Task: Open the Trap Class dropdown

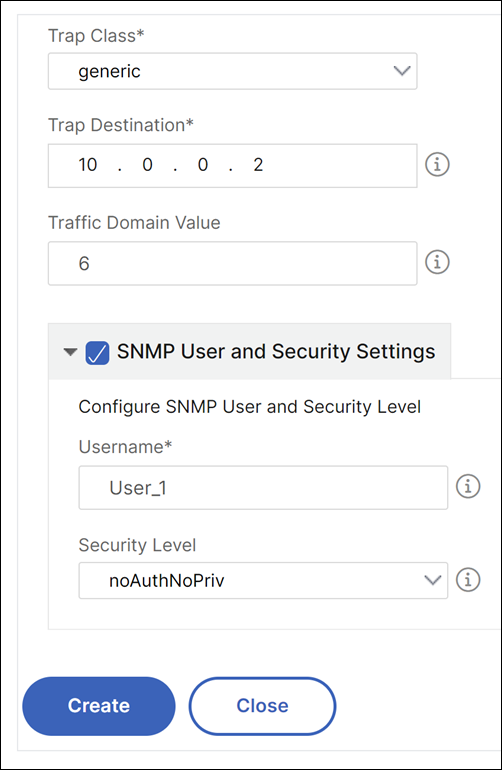Action: [232, 71]
